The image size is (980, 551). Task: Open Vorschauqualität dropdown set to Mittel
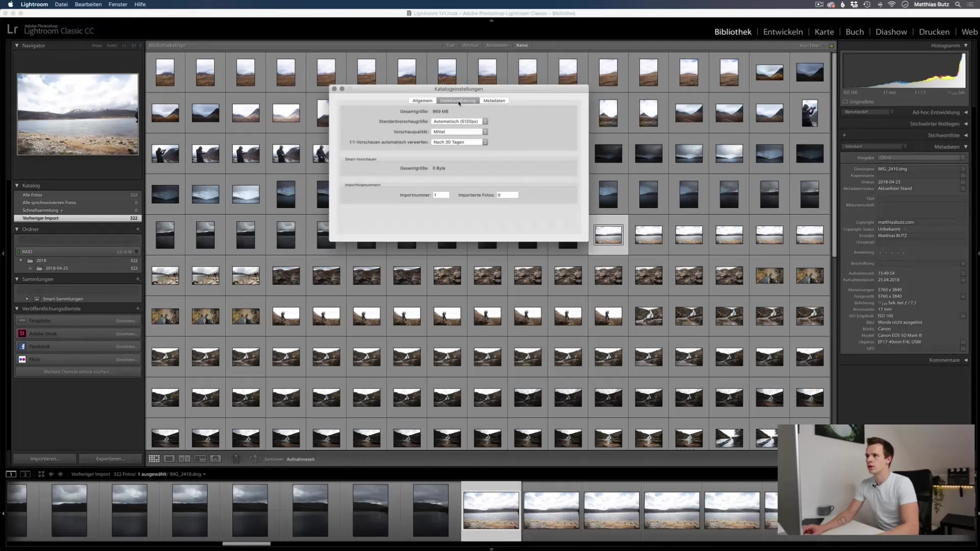(459, 132)
